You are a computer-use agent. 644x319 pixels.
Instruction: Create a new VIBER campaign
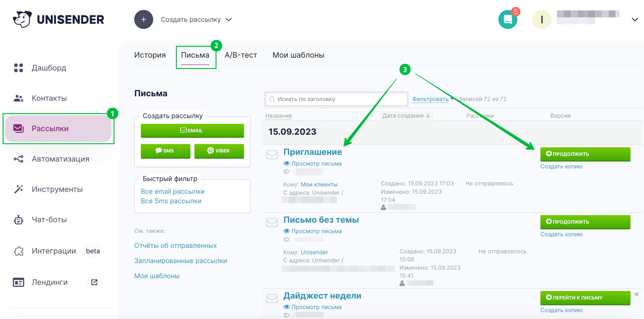click(219, 151)
